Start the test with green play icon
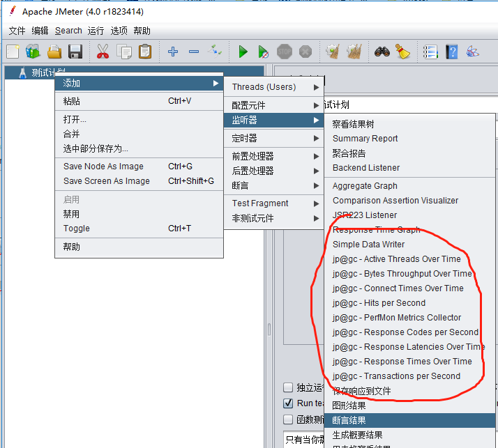Screen dimensions: 498x448 243,52
